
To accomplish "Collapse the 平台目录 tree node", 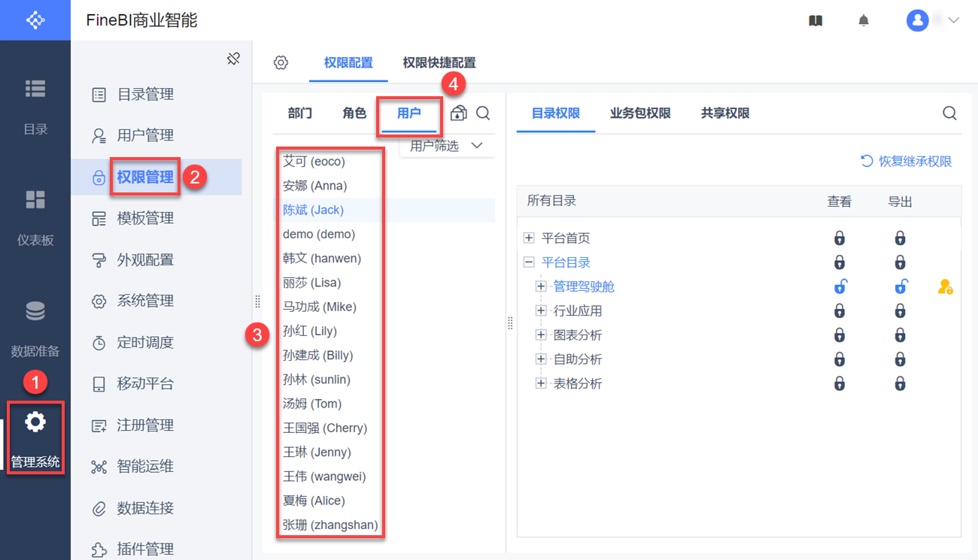I will coord(529,262).
